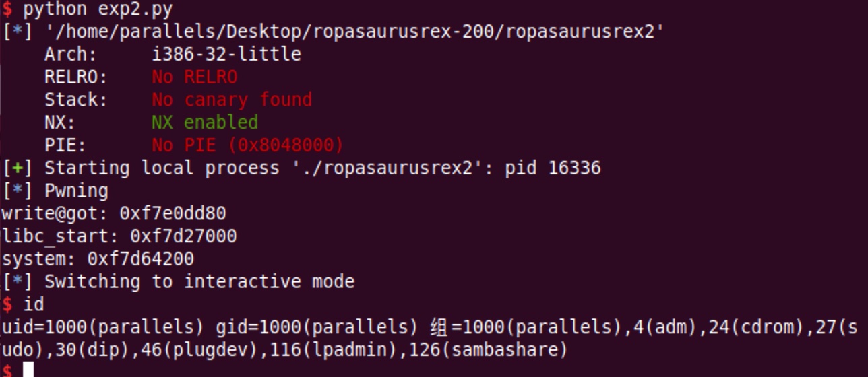This screenshot has height=377, width=868.
Task: Click the 'Pwning' status line
Action: point(55,191)
